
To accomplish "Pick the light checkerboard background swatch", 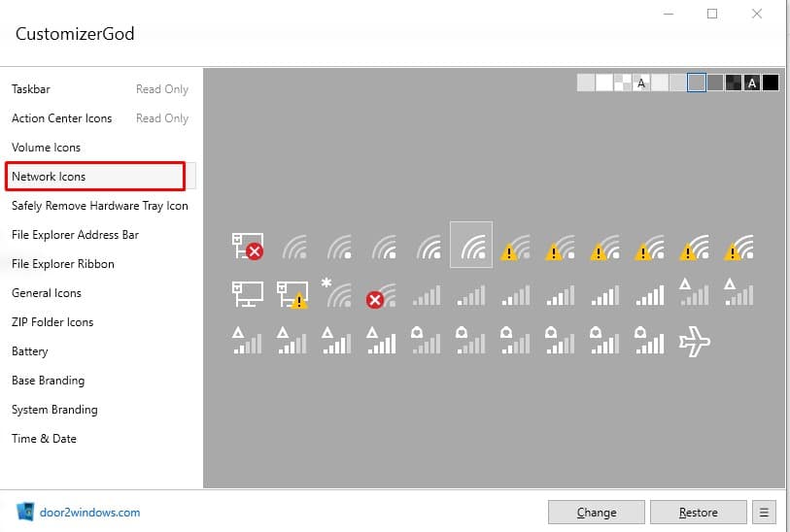I will 623,83.
